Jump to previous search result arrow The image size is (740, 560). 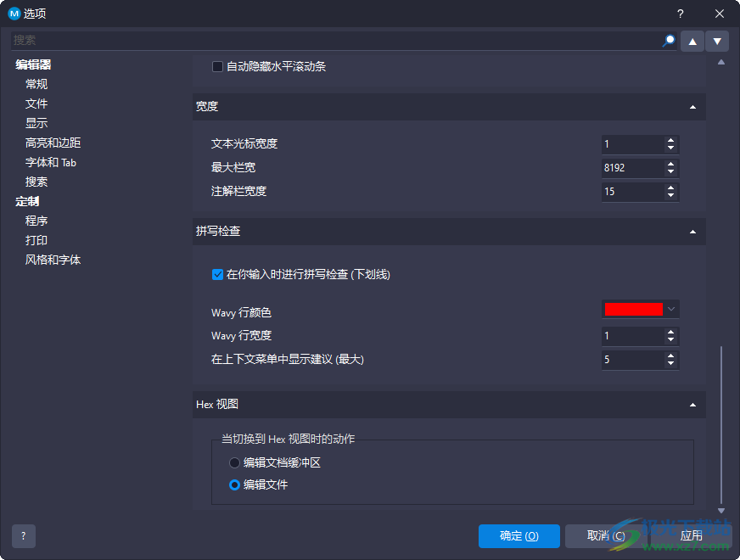(692, 42)
